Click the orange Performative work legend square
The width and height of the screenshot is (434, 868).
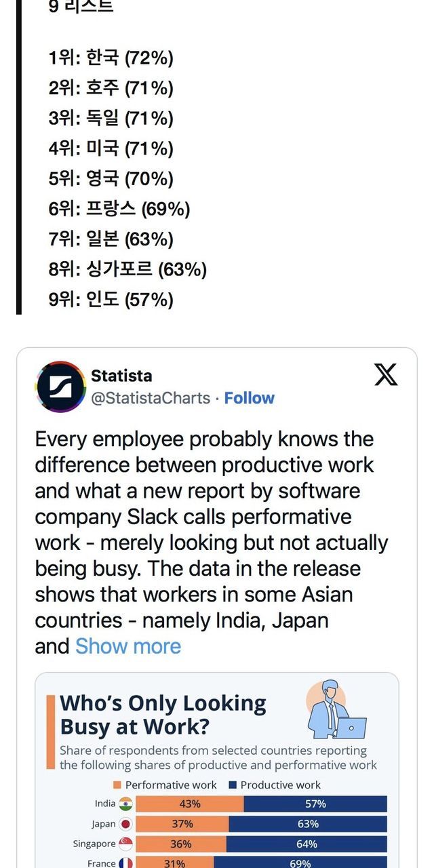coord(117,785)
